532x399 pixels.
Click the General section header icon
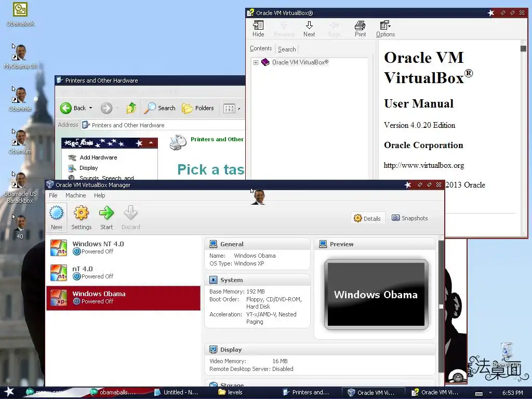214,244
